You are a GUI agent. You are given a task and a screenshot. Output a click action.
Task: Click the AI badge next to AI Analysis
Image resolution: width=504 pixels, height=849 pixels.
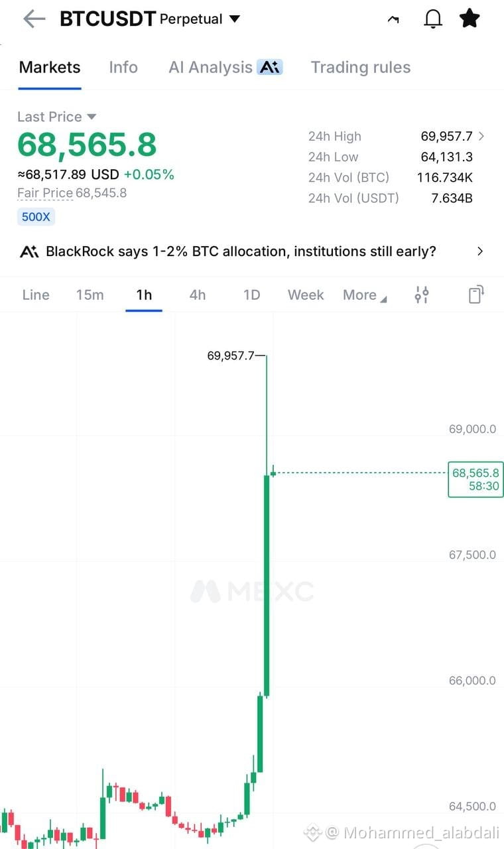point(270,67)
